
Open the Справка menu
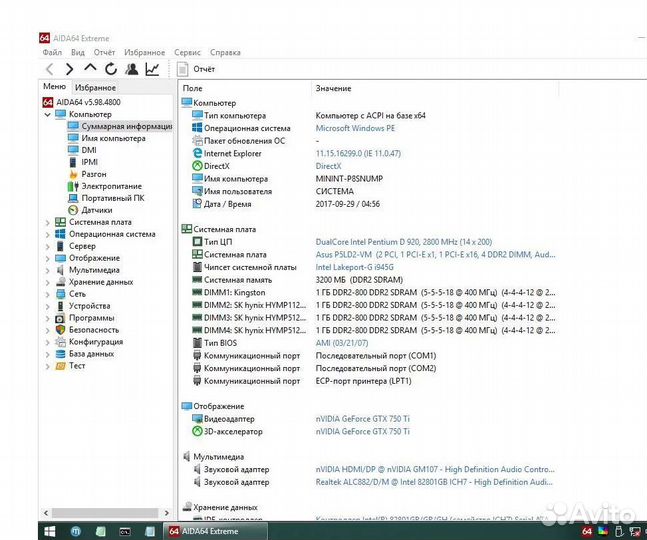225,52
